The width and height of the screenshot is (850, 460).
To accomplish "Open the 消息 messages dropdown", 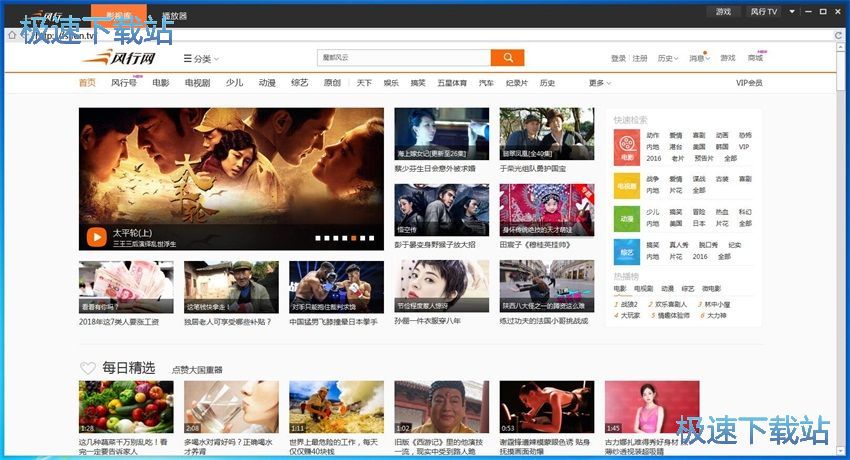I will (699, 58).
